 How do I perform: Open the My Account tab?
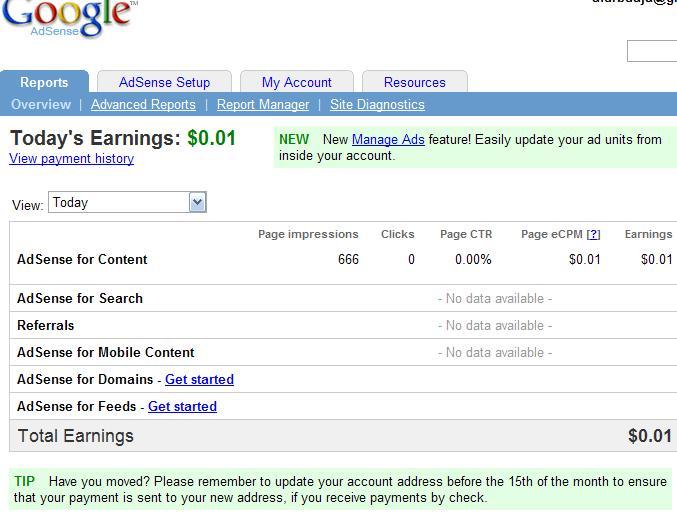click(297, 82)
